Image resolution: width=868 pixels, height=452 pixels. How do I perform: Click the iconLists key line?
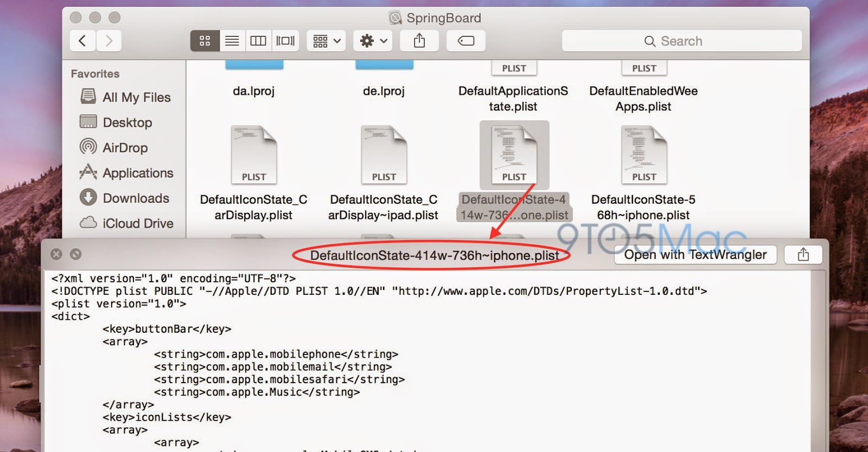coord(167,417)
